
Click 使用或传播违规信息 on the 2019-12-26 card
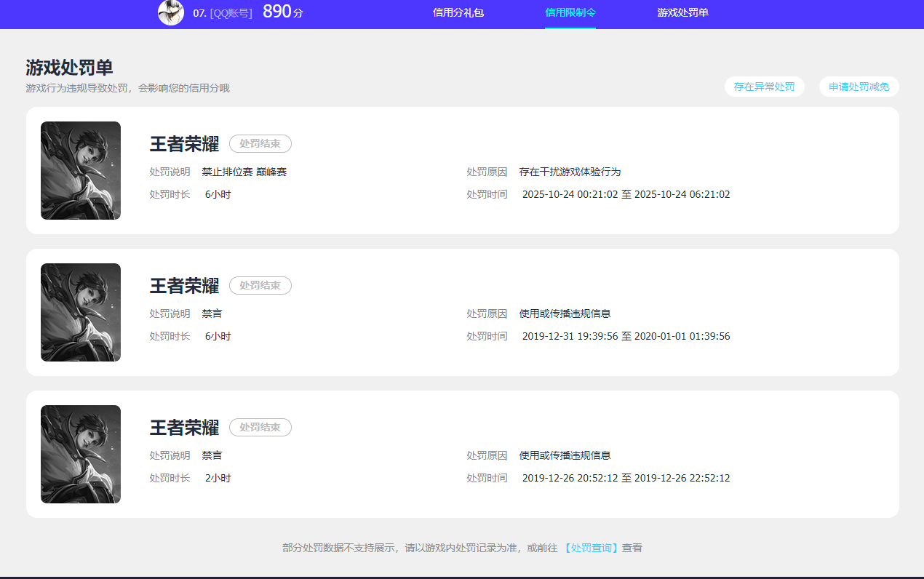(565, 455)
